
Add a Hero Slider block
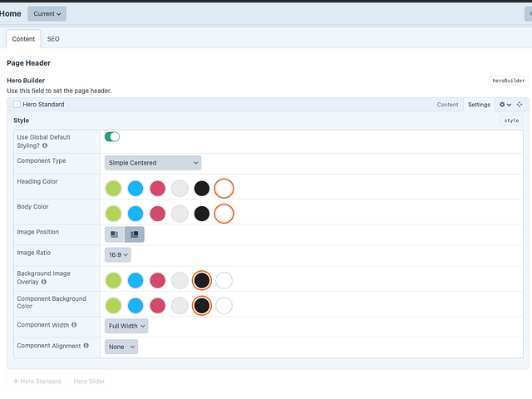click(88, 382)
